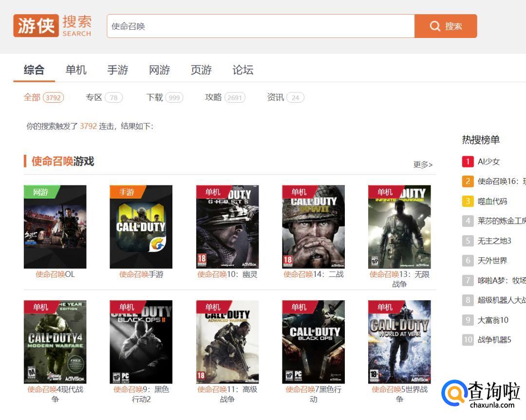
Task: Open hot search item 无主之地3
Action: tap(494, 241)
